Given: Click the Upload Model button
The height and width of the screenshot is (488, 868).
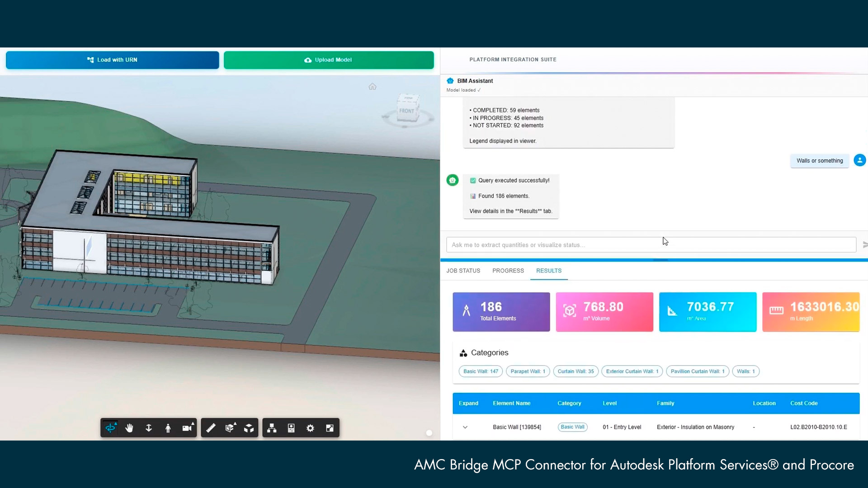Looking at the screenshot, I should [x=329, y=60].
